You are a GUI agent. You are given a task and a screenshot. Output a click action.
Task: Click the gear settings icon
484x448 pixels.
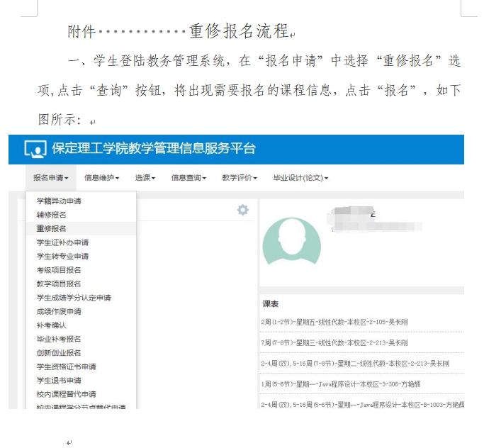(243, 210)
